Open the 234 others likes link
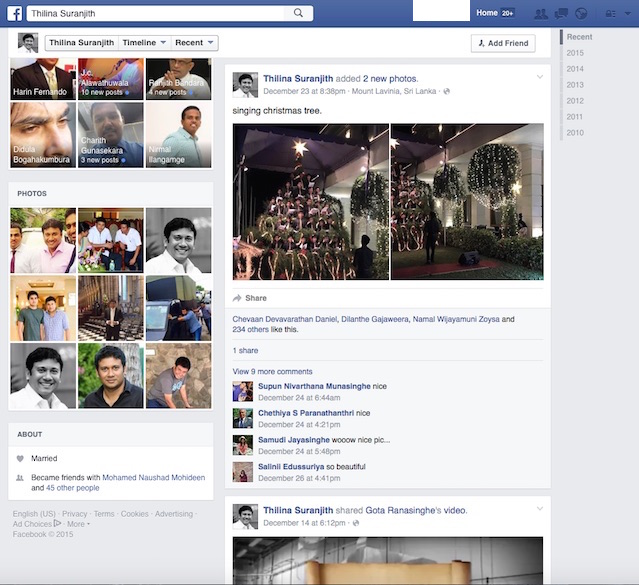The image size is (639, 585). coord(250,329)
